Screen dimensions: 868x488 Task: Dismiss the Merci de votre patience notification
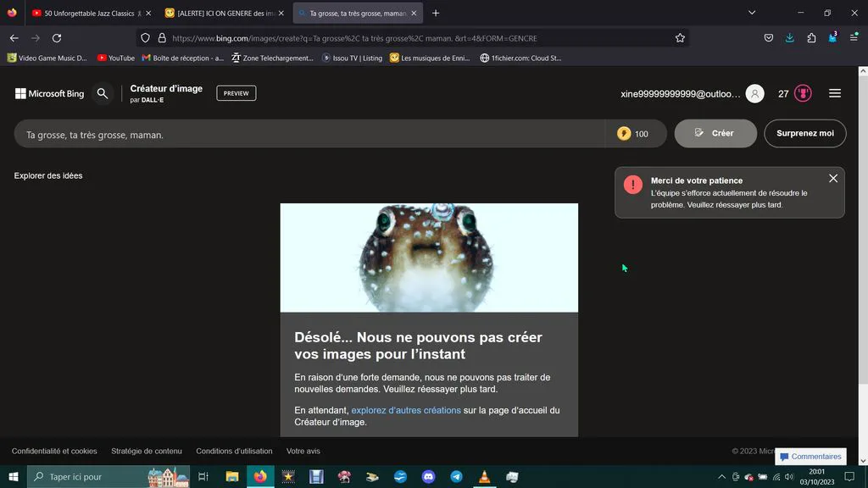[833, 178]
